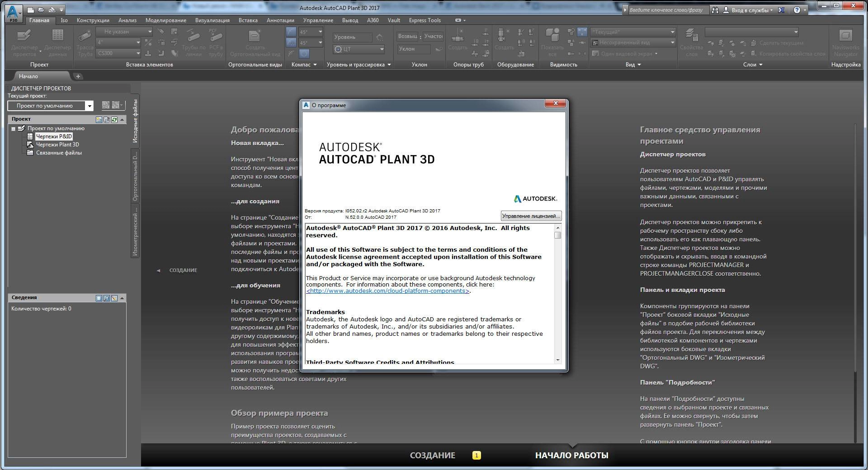Toggle the highlighted visibility button in Видимость
This screenshot has width=868, height=470.
point(582,32)
